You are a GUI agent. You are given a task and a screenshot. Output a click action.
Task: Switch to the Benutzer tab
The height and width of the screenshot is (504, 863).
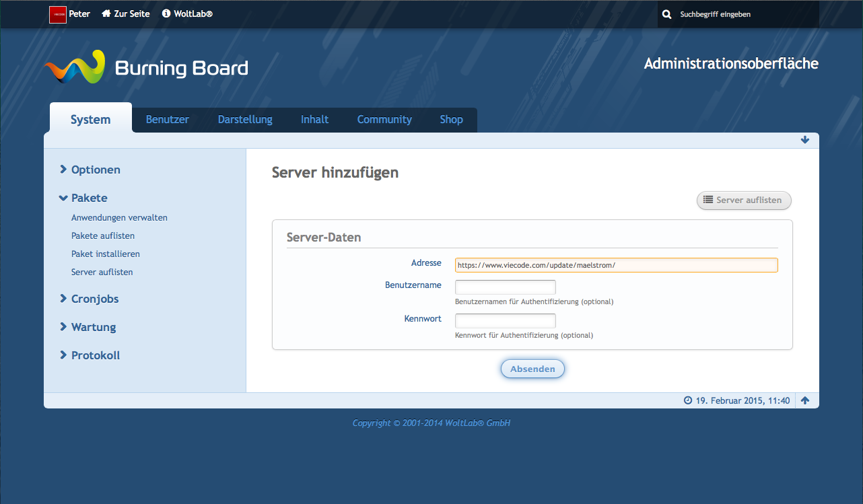pos(168,120)
